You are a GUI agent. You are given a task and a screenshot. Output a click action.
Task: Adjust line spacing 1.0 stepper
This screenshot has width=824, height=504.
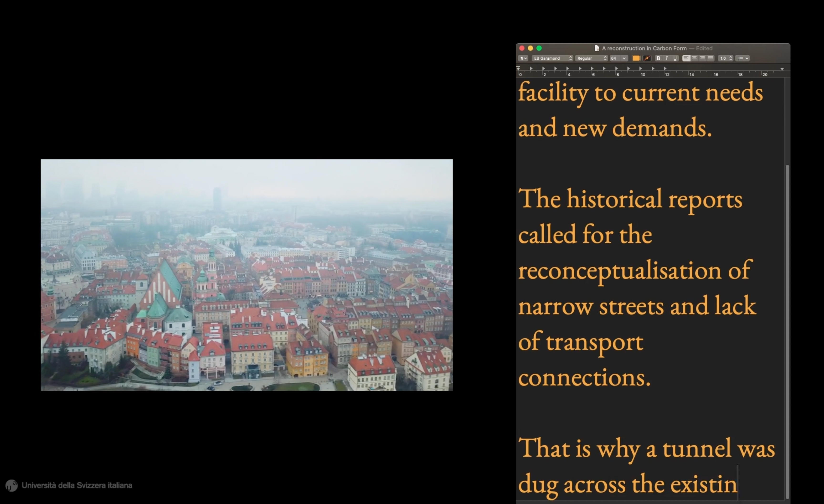click(730, 58)
